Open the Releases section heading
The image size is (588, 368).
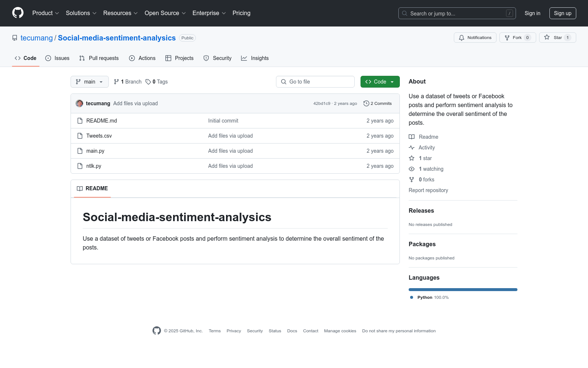421,210
